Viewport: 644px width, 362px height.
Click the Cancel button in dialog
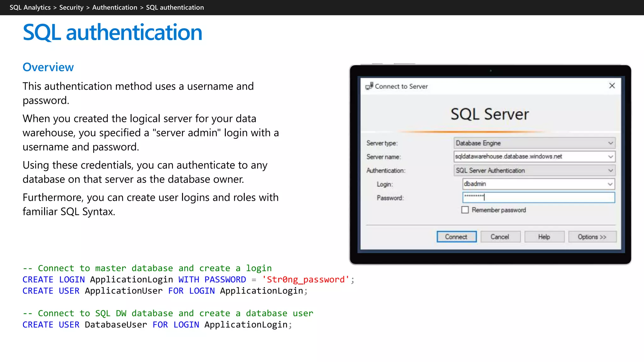pos(500,237)
